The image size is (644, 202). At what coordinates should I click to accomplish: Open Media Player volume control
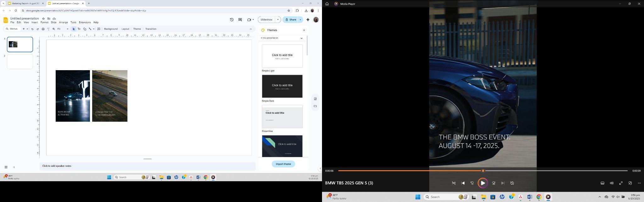612,183
